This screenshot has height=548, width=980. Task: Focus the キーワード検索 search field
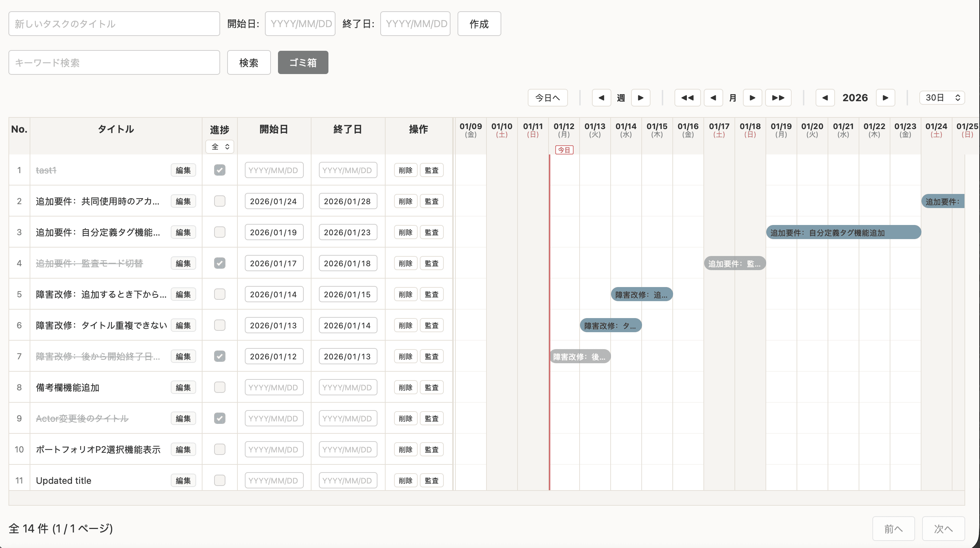[114, 62]
